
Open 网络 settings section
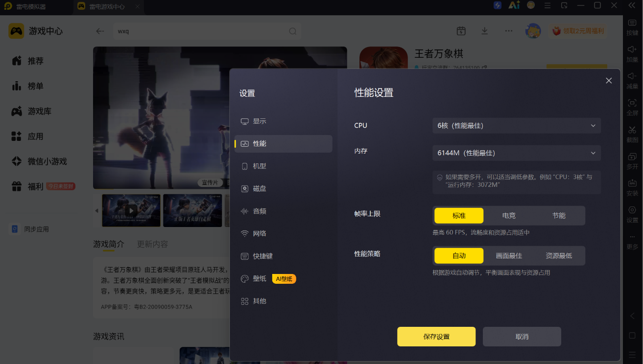283,234
